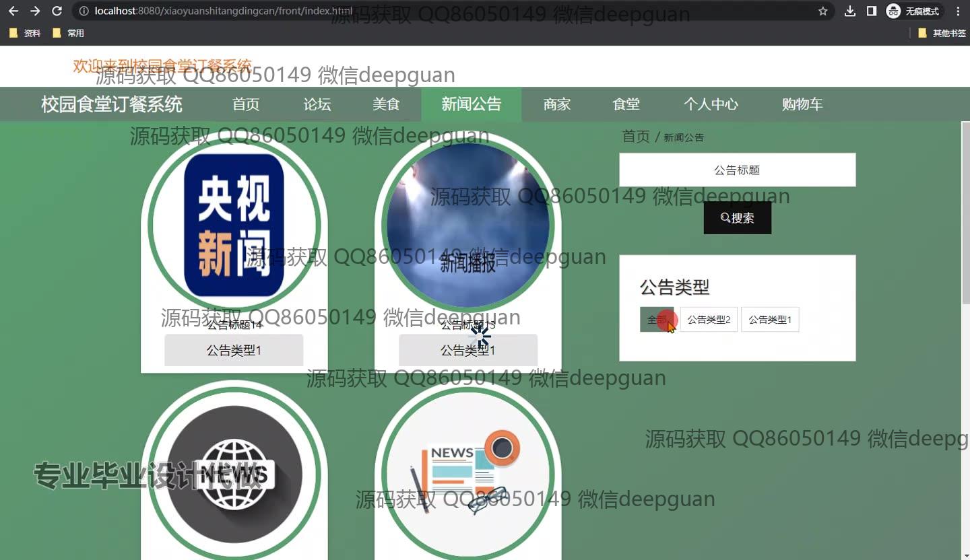Open the 资料 bookmarks folder
The height and width of the screenshot is (560, 970).
26,33
